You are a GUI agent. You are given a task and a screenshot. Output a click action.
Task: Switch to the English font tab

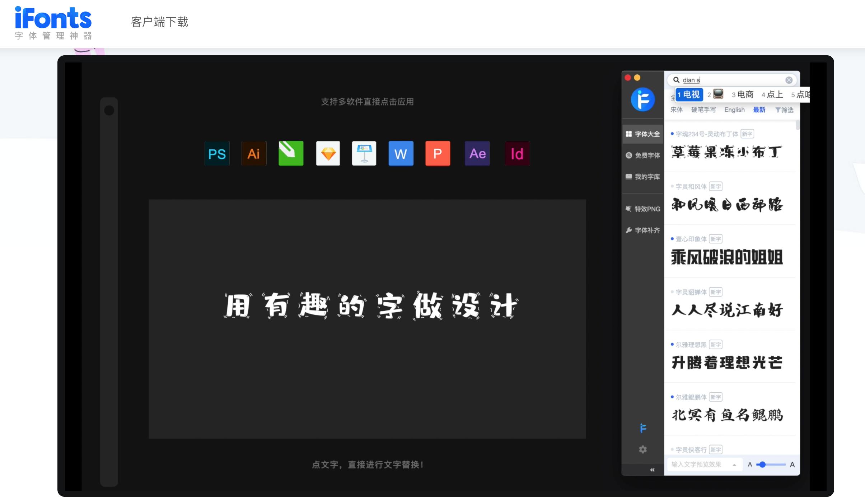tap(734, 109)
